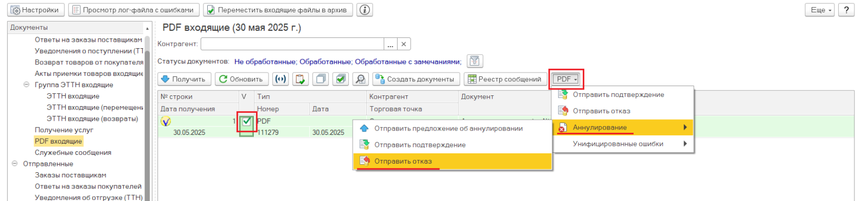Click the row status icon in first line
Viewport: 868px width, 201px height.
coord(166,121)
